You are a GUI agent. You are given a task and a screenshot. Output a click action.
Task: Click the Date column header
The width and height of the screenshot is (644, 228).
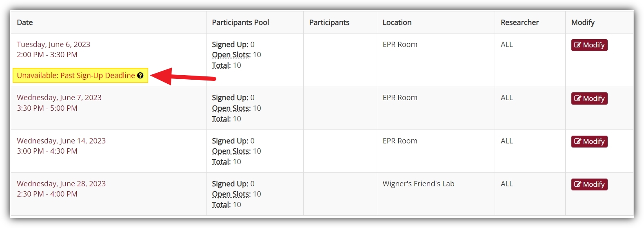point(25,22)
